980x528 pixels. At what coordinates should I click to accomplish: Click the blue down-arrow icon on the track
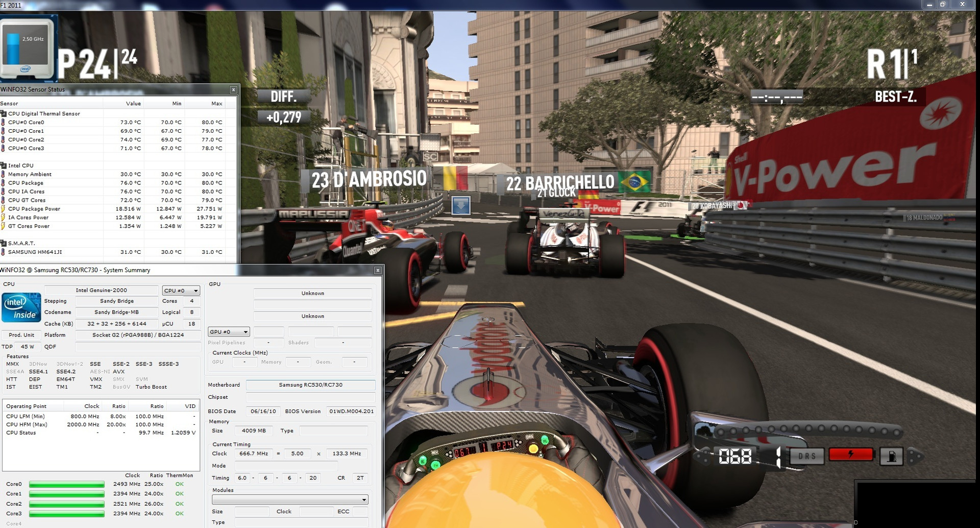click(x=461, y=205)
